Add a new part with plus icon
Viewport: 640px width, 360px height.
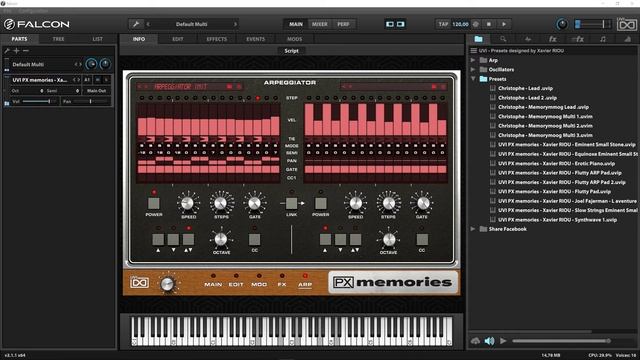coord(16,51)
